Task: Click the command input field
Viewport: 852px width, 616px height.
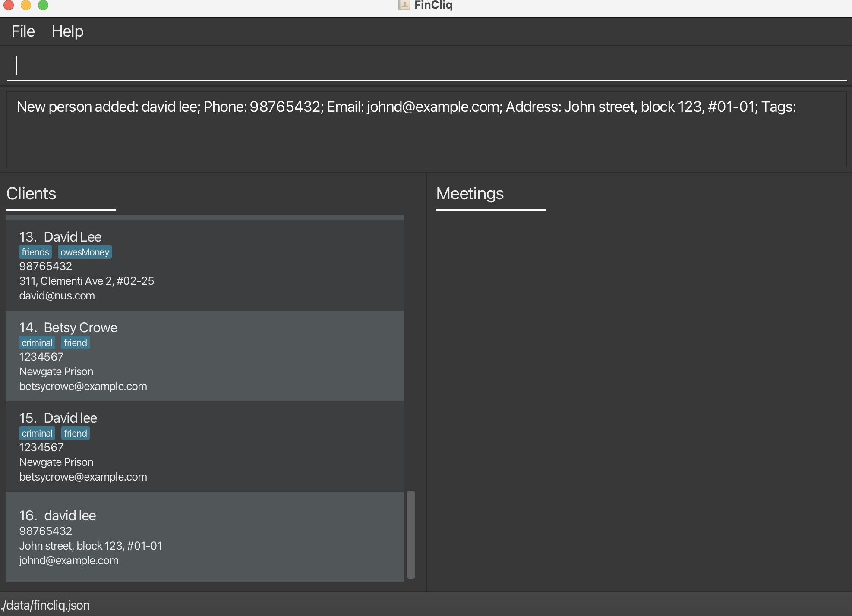Action: (426, 66)
